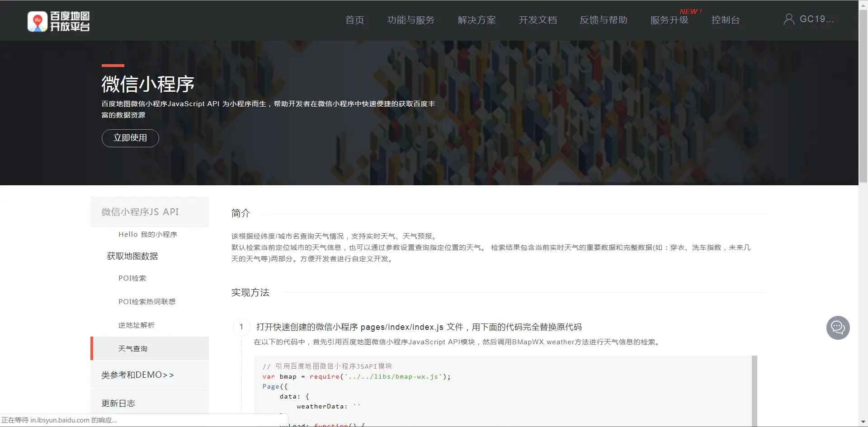Open the POI检索热词联想 sidebar page
The width and height of the screenshot is (868, 427).
[147, 302]
